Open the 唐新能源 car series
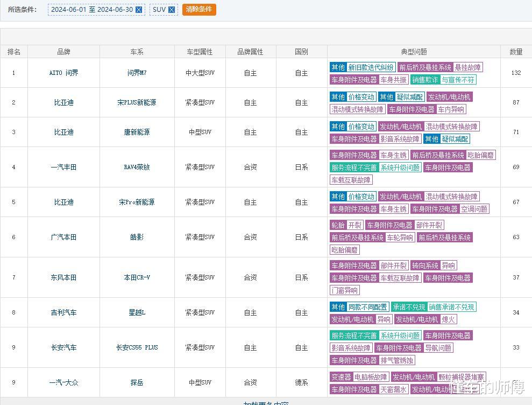The image size is (532, 405). point(137,132)
